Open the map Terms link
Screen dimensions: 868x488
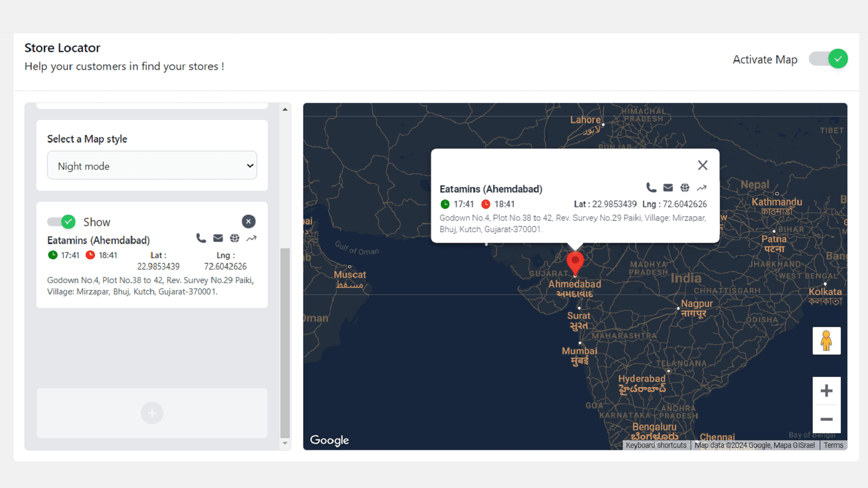click(833, 445)
